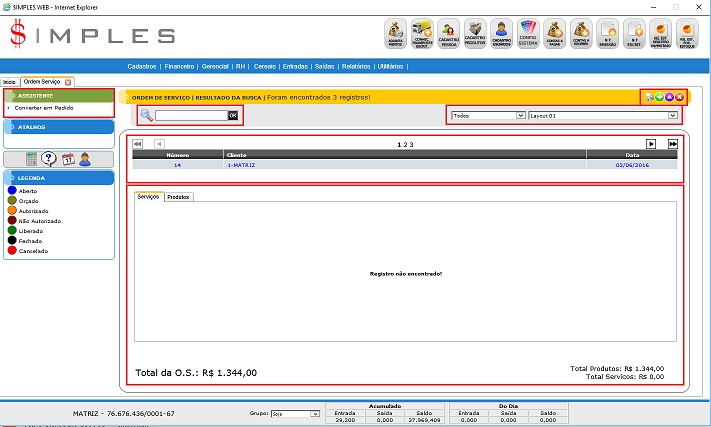Click the red cancel icon in header
The image size is (711, 427).
click(679, 97)
